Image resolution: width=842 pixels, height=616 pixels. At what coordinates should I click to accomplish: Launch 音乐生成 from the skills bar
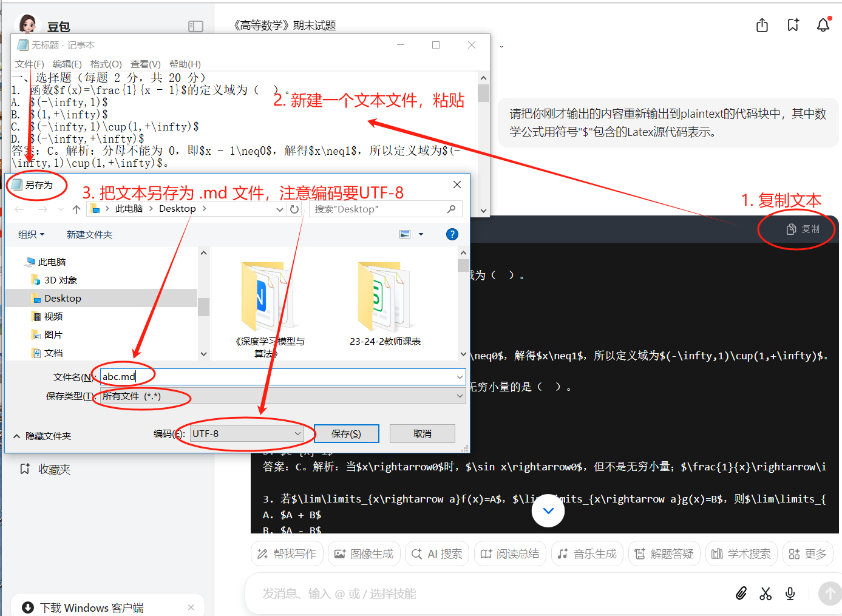(x=586, y=553)
